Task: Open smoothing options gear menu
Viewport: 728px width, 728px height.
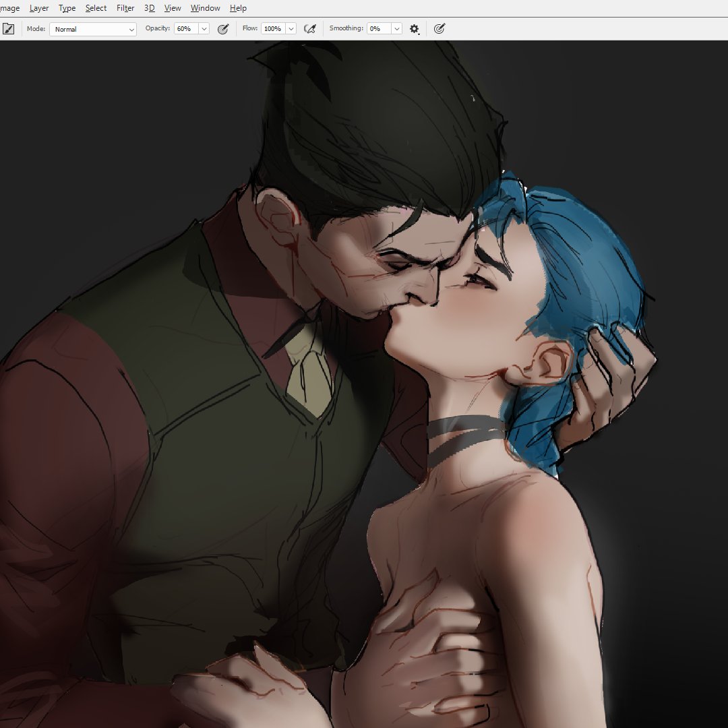Action: click(x=414, y=29)
